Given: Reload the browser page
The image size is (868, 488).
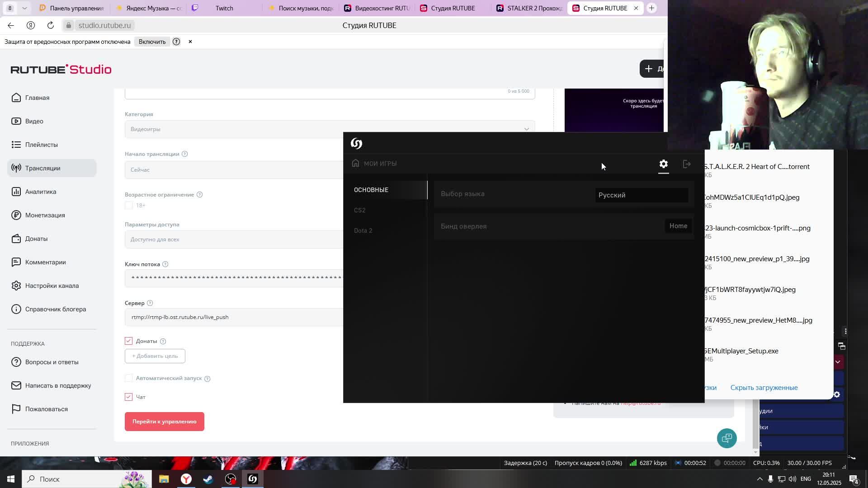Looking at the screenshot, I should click(51, 25).
